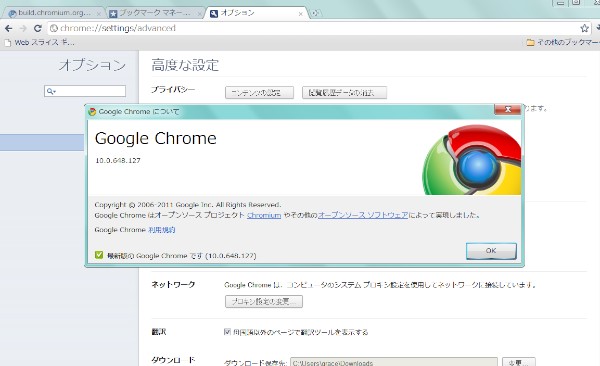Click the green up-to-date check icon
Viewport: 600px width, 366px height.
point(99,255)
